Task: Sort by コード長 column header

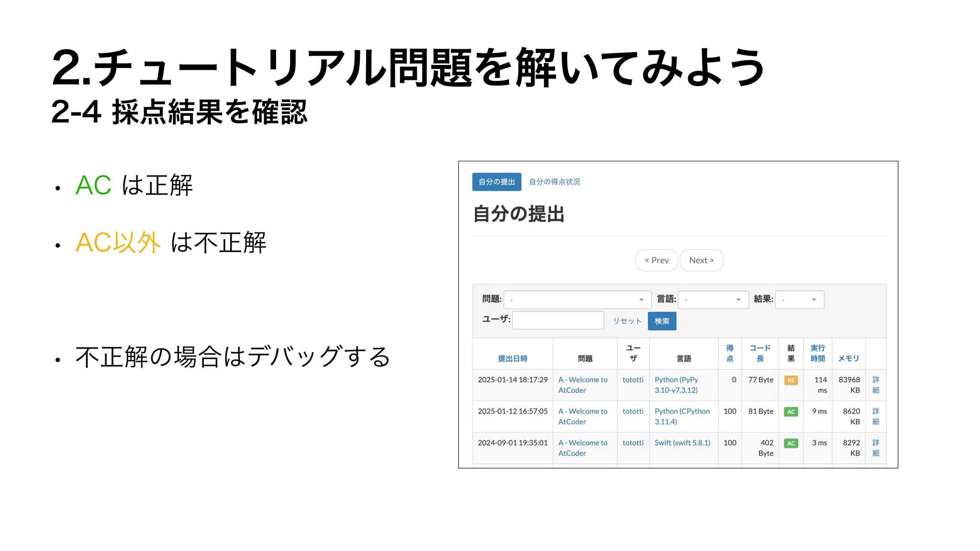Action: pyautogui.click(x=760, y=353)
